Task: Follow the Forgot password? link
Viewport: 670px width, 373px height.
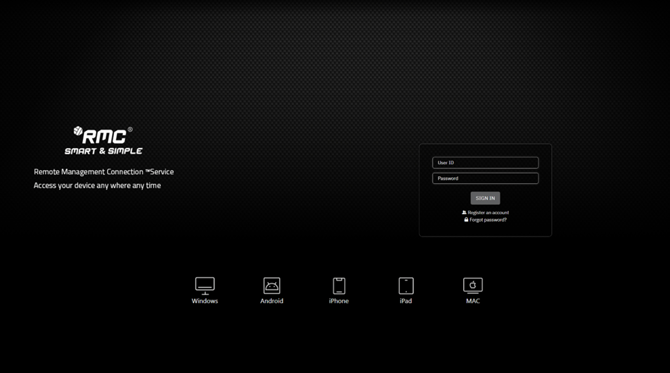Action: 488,220
